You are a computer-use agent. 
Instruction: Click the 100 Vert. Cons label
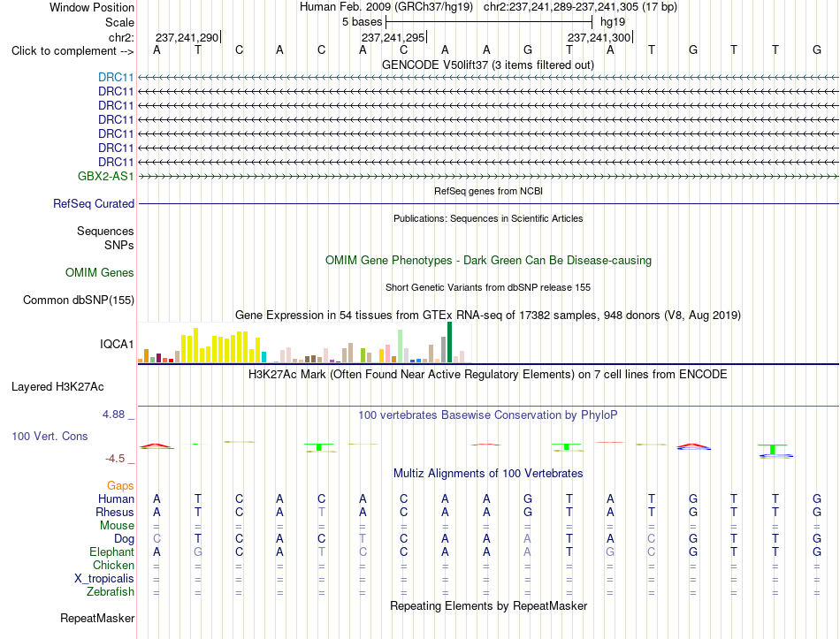pos(50,436)
